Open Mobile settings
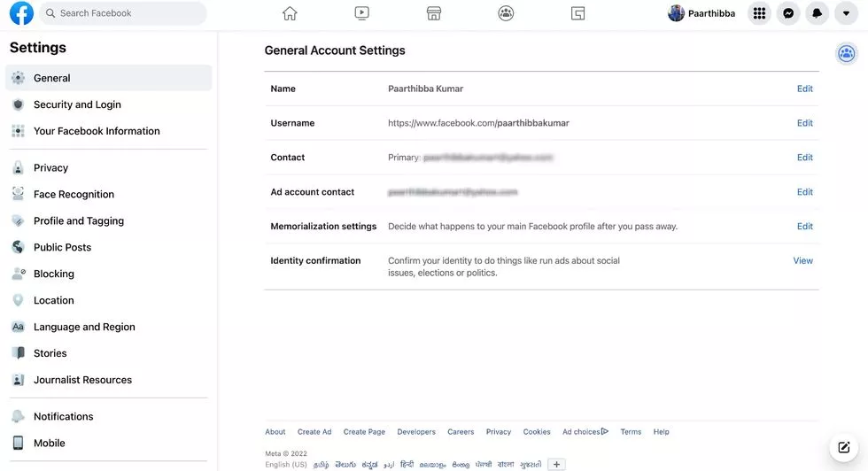 click(108, 443)
